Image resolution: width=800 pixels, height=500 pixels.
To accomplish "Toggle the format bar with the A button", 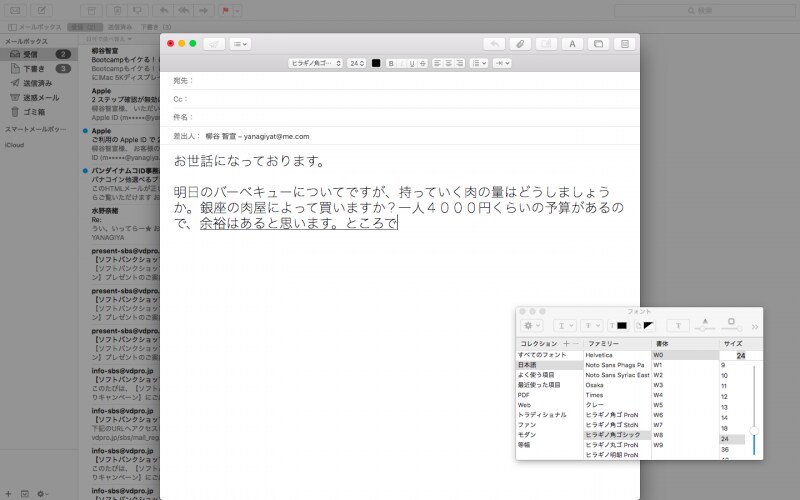I will [572, 44].
